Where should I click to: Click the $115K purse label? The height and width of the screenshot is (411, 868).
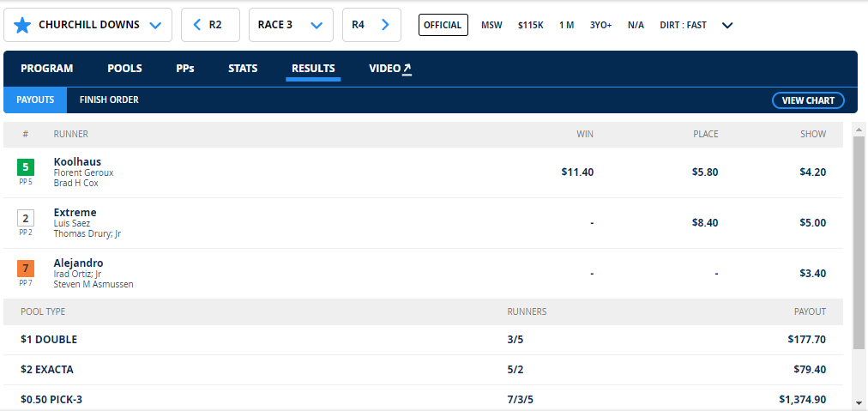[531, 25]
